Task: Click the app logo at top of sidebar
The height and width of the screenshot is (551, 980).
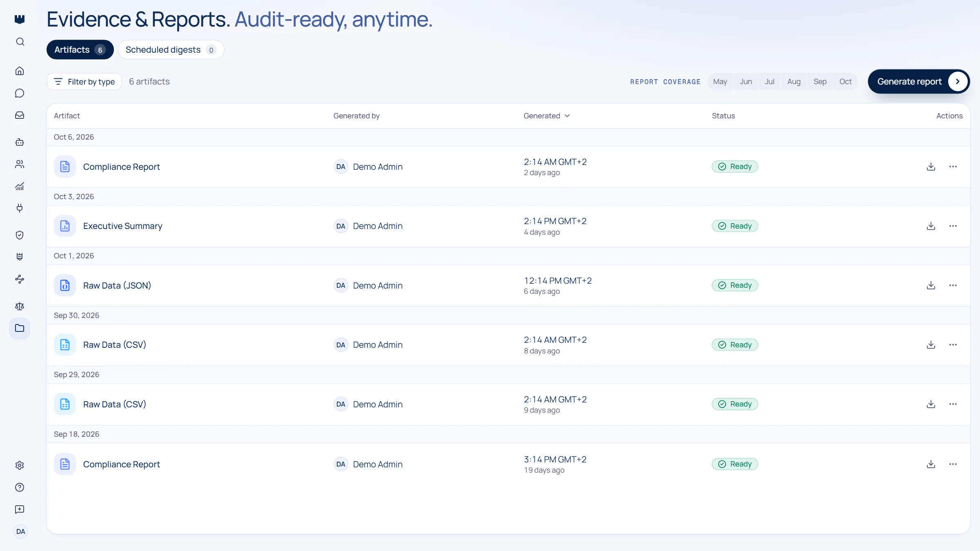Action: click(20, 19)
